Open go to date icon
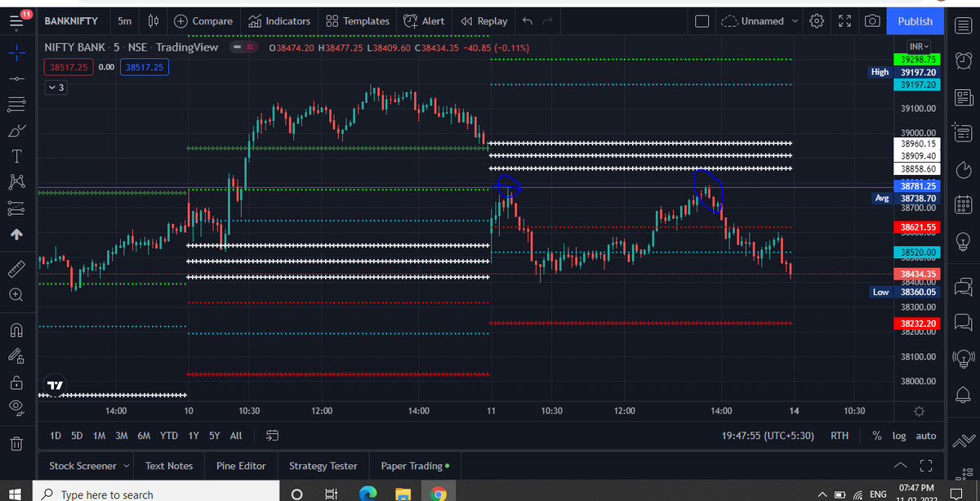 pyautogui.click(x=273, y=436)
